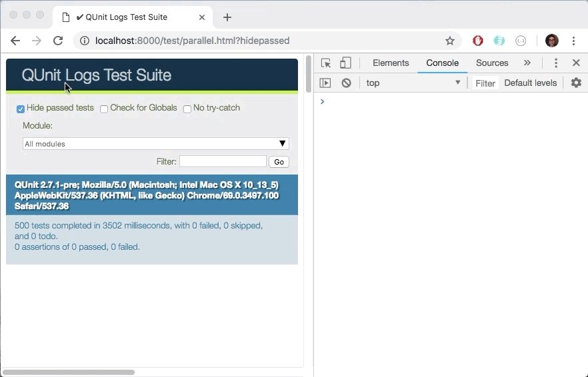Enable Check for Globals checkbox
Screen dimensions: 588x377
coord(104,109)
